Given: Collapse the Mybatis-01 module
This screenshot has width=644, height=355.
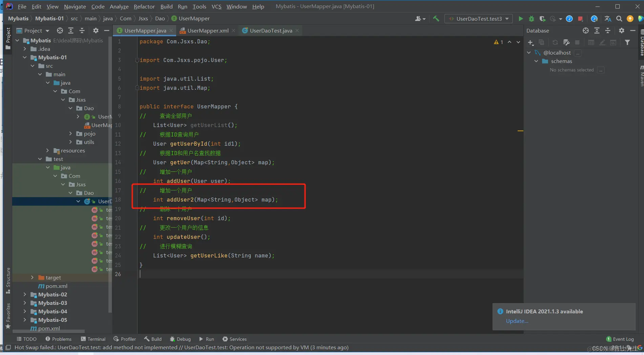Looking at the screenshot, I should [x=25, y=57].
